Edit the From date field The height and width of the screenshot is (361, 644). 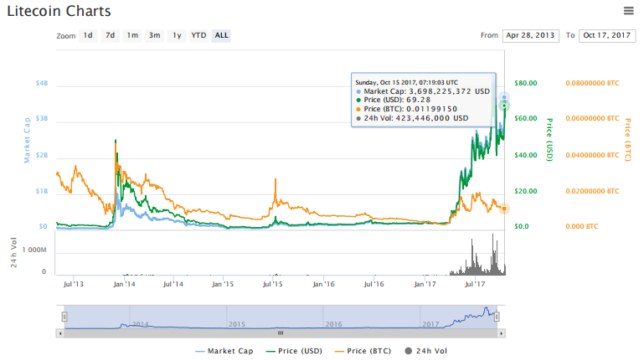click(530, 35)
